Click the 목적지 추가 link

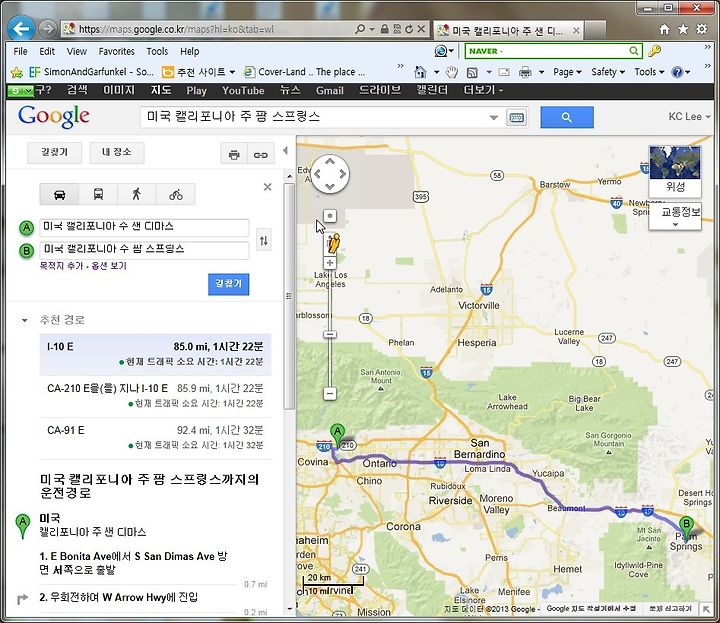61,266
